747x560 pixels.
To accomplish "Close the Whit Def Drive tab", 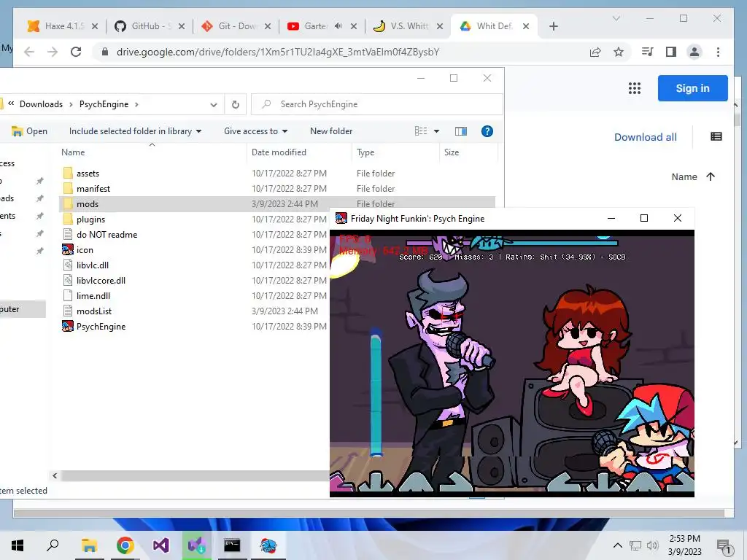I will [x=525, y=26].
